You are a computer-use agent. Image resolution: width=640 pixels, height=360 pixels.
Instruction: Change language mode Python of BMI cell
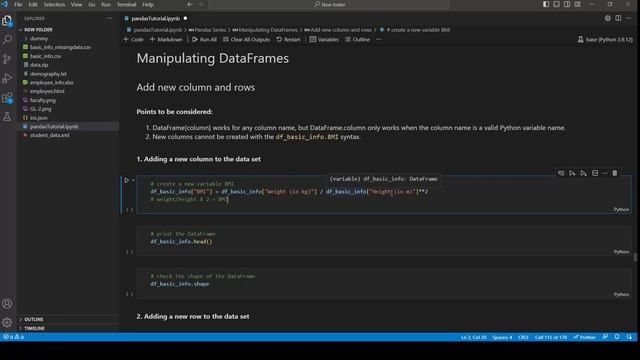[x=621, y=209]
